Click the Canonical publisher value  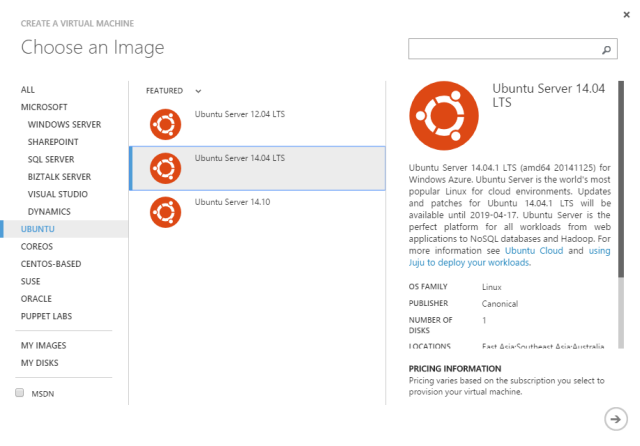pyautogui.click(x=500, y=304)
